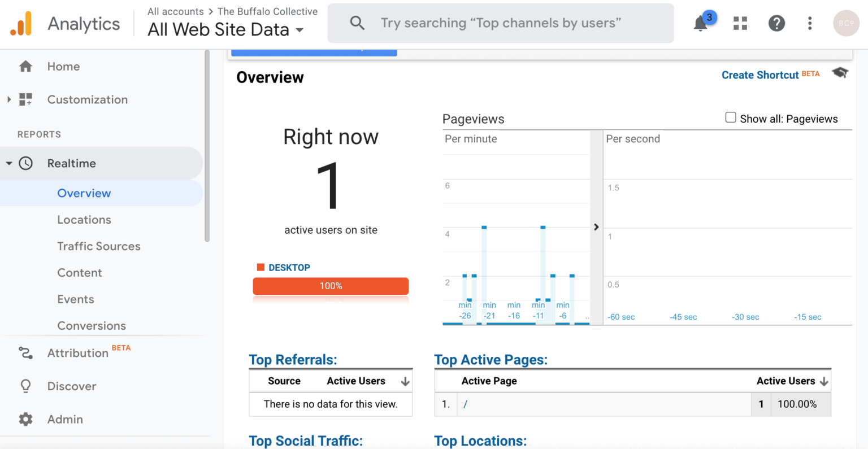
Task: Click the orange Desktop 100% bar
Action: point(331,286)
